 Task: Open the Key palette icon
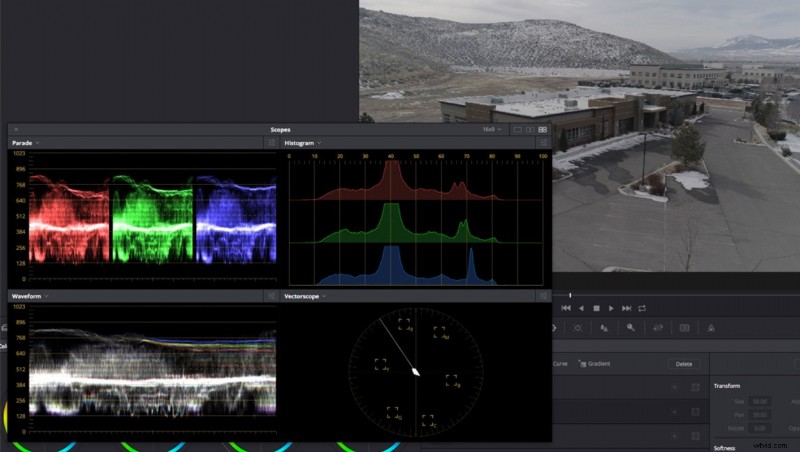[631, 328]
